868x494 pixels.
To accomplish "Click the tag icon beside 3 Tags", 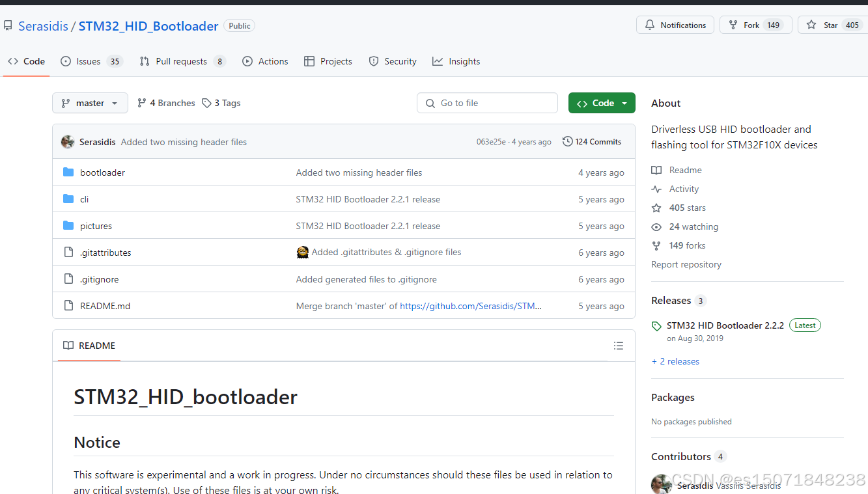I will point(206,103).
